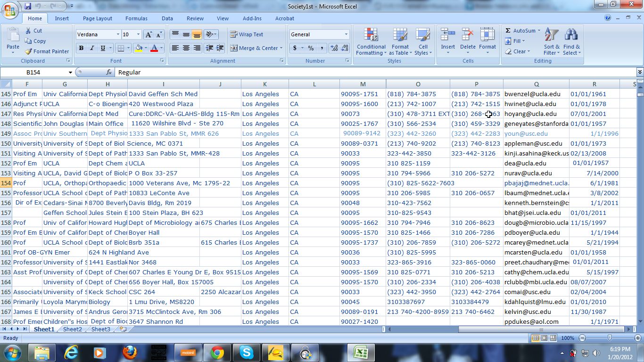
Task: Open the Fill dropdown in Editing
Action: point(515,41)
